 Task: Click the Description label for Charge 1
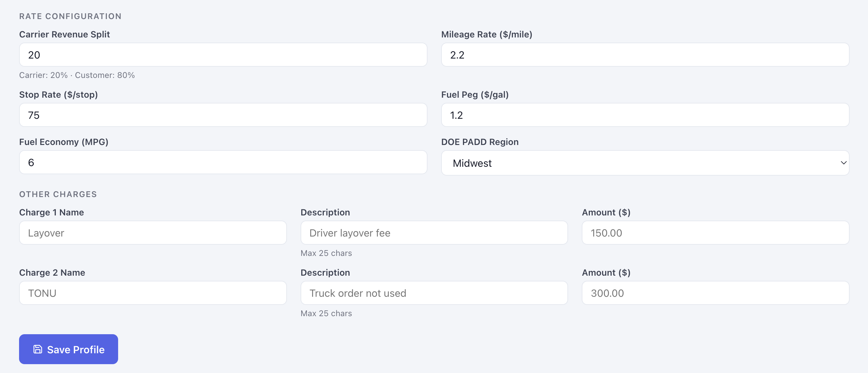[325, 212]
